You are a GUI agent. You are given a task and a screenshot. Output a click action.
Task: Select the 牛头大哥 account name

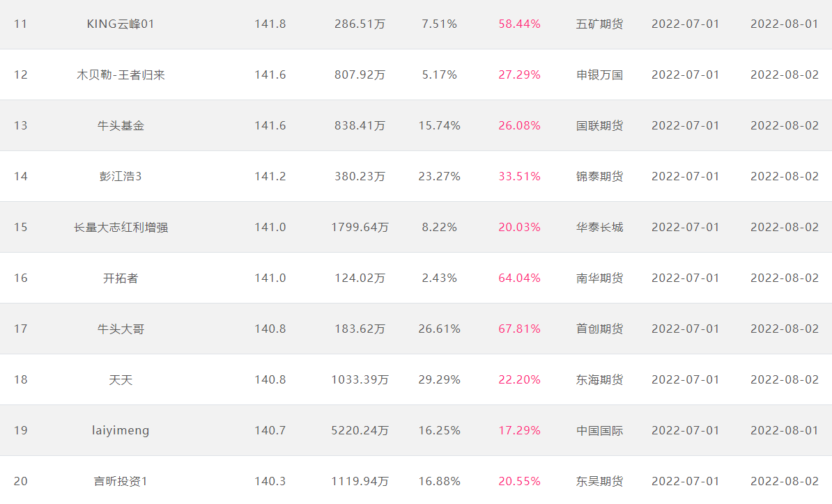(x=121, y=329)
